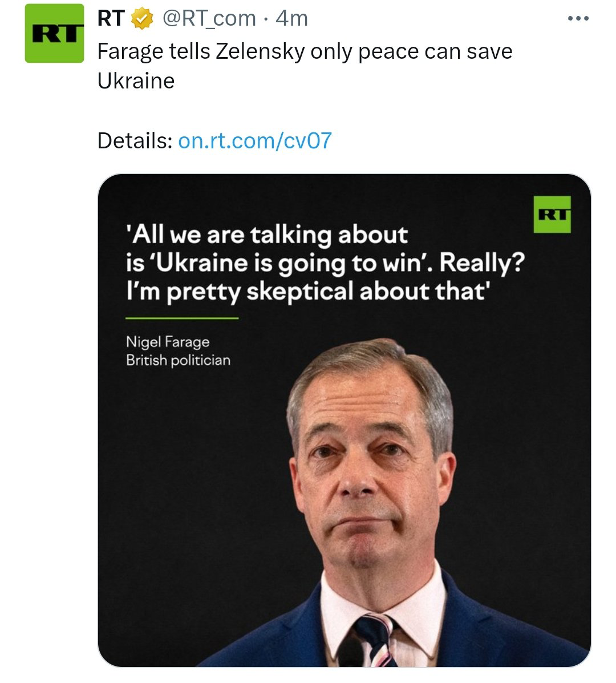The height and width of the screenshot is (683, 616).
Task: Click the 'Details:' label in the tweet
Action: pyautogui.click(x=135, y=141)
